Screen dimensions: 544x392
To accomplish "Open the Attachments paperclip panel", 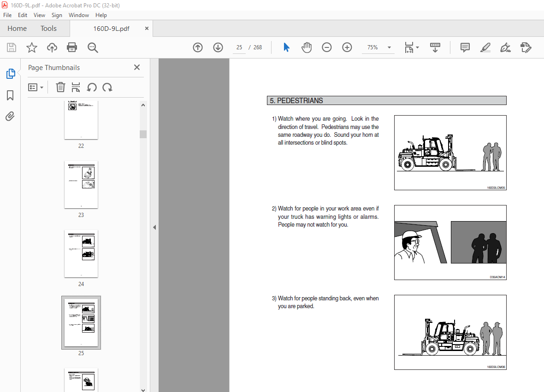I will point(10,116).
